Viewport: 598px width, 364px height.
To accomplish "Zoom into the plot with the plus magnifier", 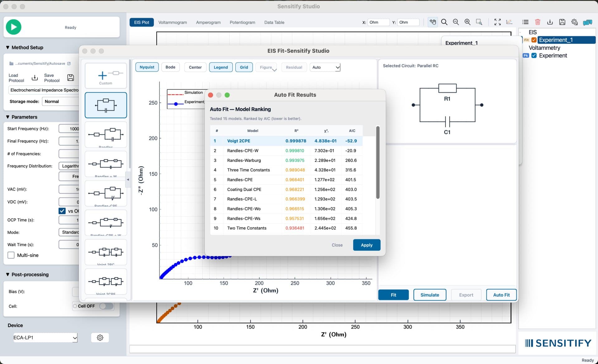I will tap(467, 22).
